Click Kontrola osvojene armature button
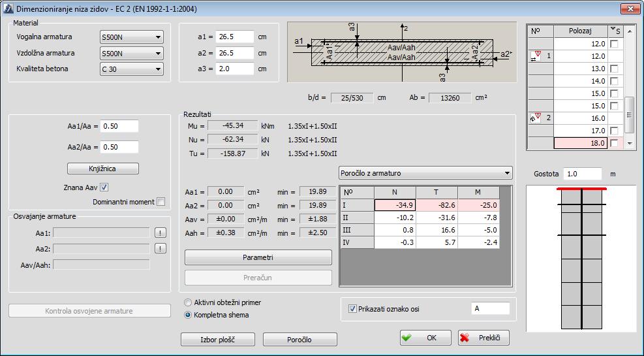Image resolution: width=644 pixels, height=356 pixels. pos(89,311)
